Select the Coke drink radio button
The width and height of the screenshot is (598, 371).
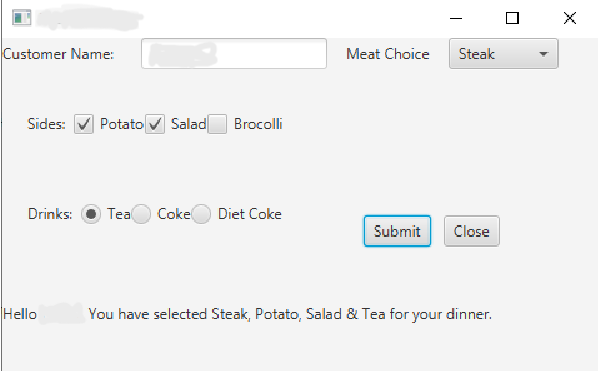tap(141, 214)
